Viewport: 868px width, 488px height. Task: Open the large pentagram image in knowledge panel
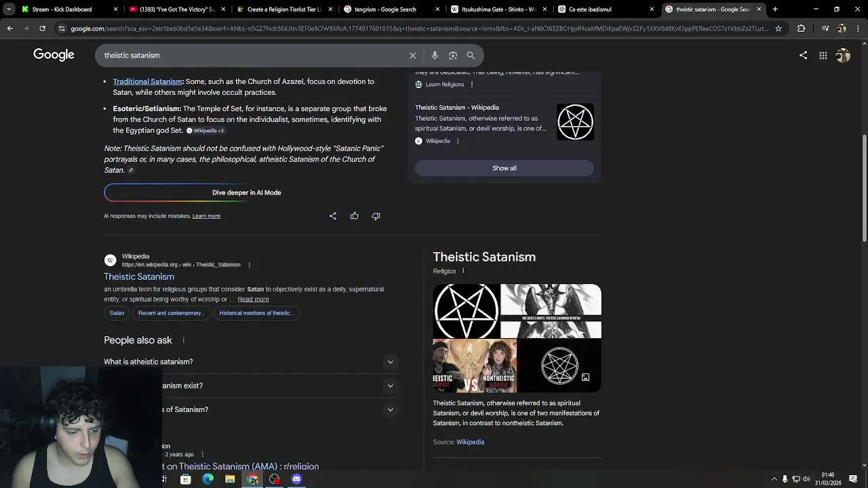pos(466,311)
